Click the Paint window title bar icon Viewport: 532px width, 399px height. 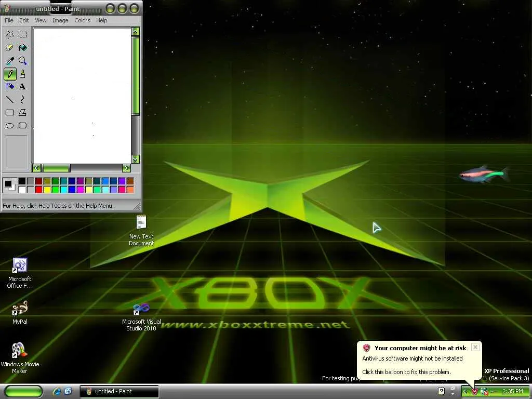[6, 8]
